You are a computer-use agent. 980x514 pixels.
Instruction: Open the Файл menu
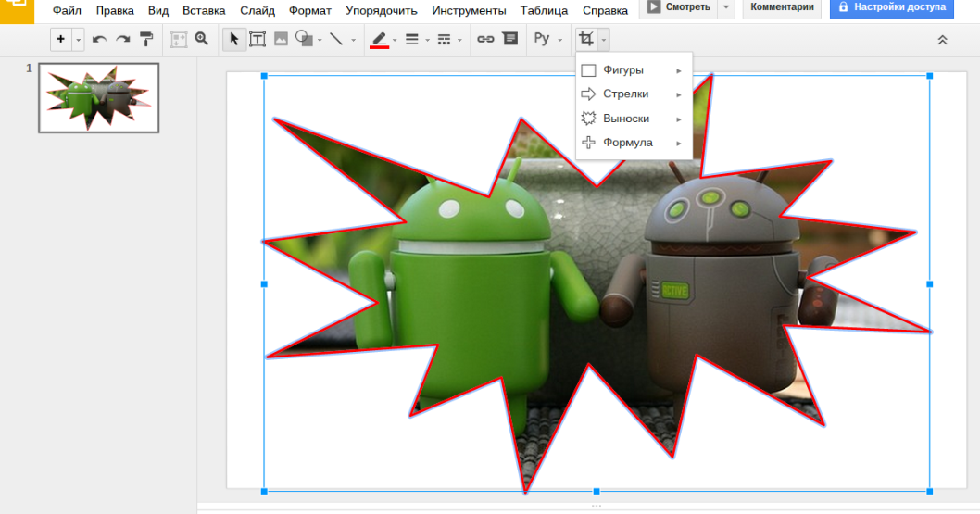pos(67,10)
